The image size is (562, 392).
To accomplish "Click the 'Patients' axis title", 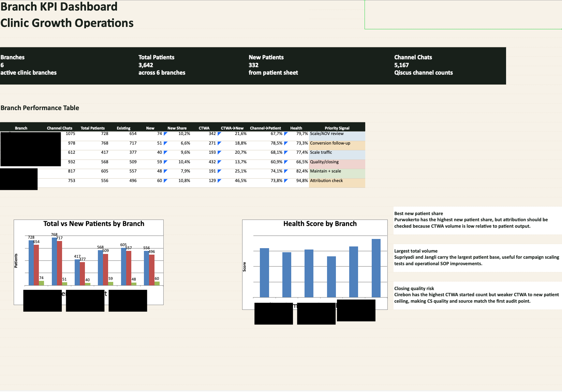I will [x=16, y=260].
